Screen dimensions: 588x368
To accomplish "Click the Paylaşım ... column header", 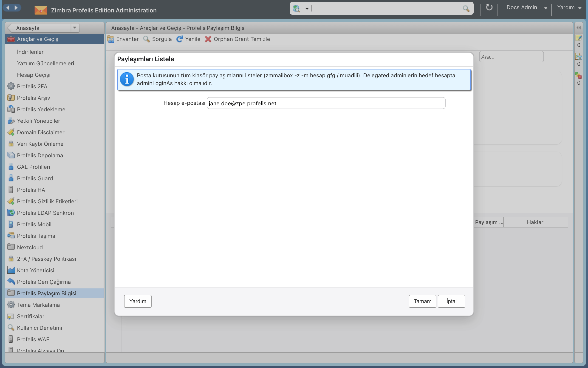I will (489, 222).
